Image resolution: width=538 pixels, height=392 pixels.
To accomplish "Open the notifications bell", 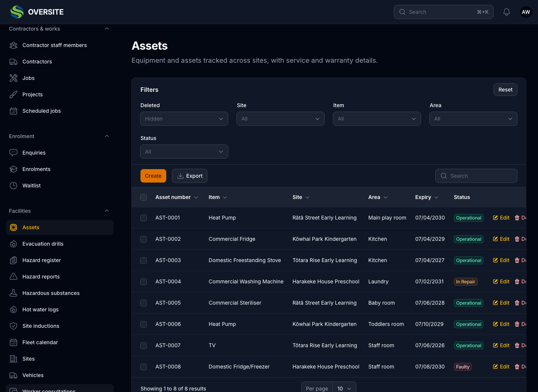I will coord(507,12).
